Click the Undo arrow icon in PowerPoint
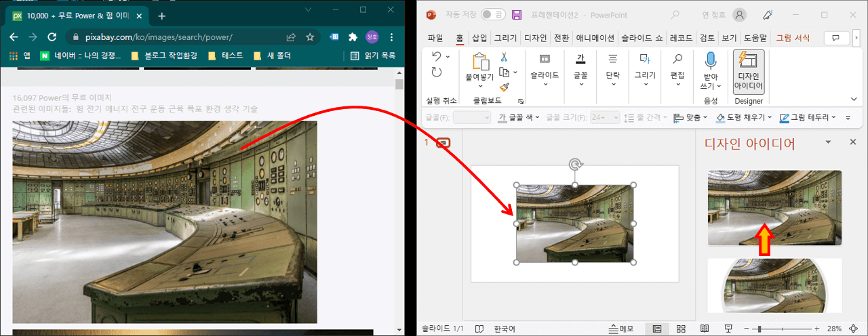The image size is (868, 336). click(437, 56)
